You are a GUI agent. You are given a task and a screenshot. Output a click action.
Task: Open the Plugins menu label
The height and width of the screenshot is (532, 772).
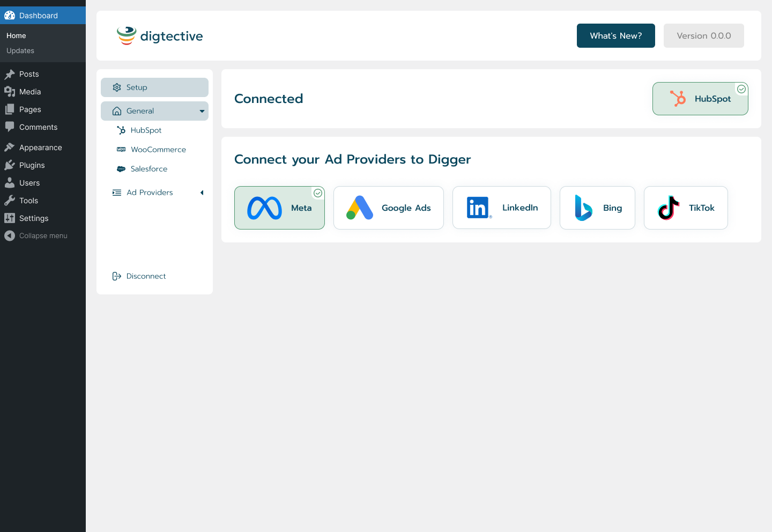pyautogui.click(x=32, y=165)
